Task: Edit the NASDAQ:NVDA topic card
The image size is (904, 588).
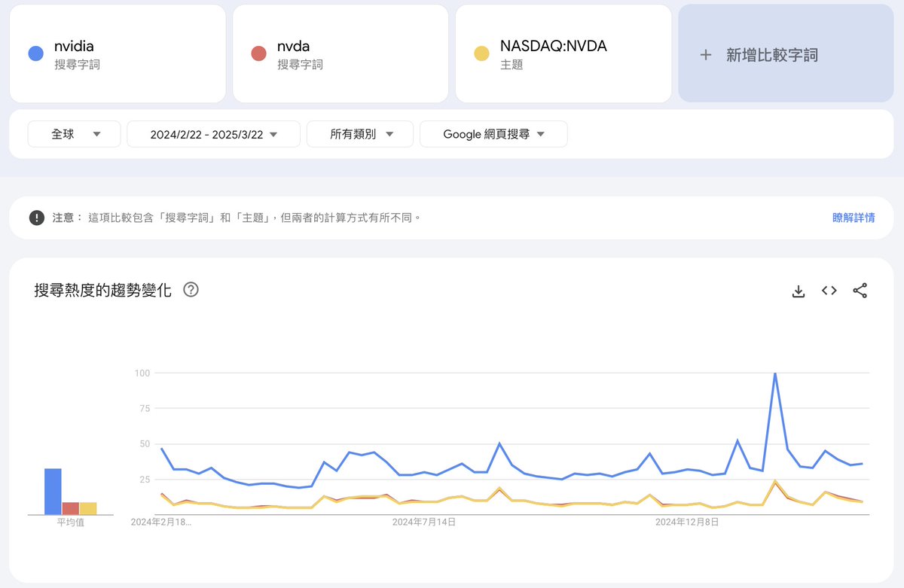Action: pyautogui.click(x=563, y=53)
